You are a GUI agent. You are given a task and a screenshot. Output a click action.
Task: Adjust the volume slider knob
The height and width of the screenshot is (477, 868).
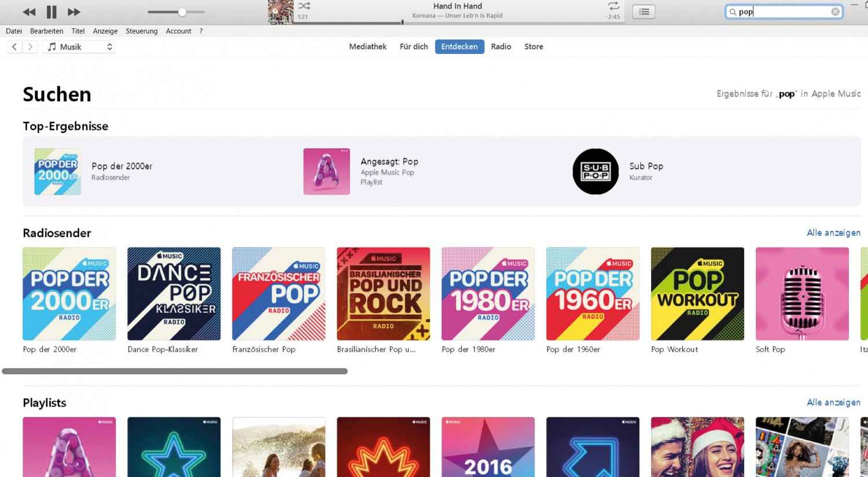182,12
